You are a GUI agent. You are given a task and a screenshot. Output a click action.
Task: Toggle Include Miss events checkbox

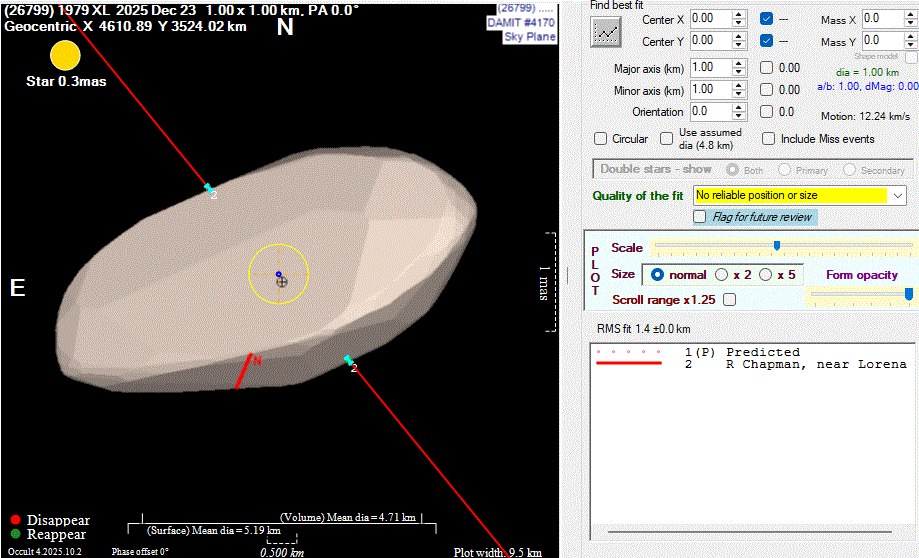point(769,139)
